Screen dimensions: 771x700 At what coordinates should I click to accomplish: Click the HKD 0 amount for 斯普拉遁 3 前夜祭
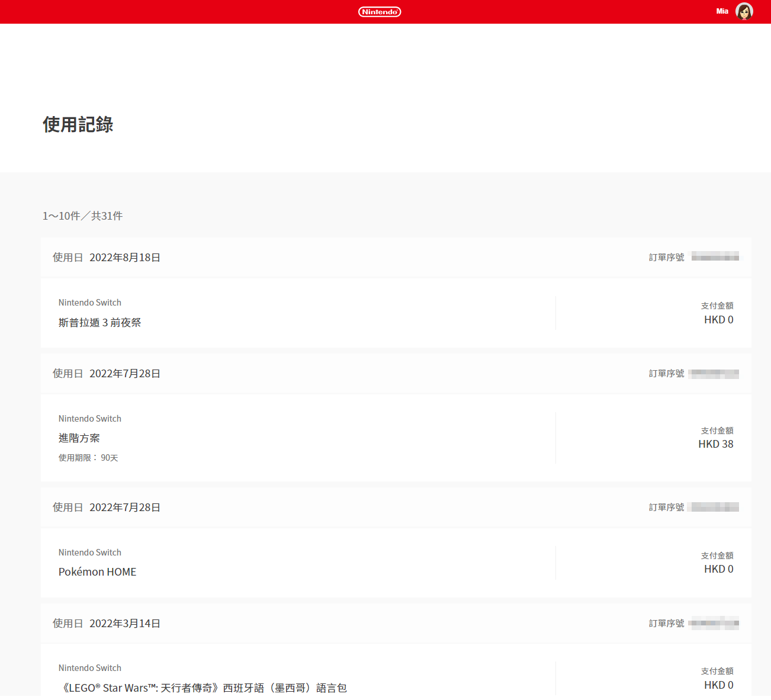[x=718, y=320]
